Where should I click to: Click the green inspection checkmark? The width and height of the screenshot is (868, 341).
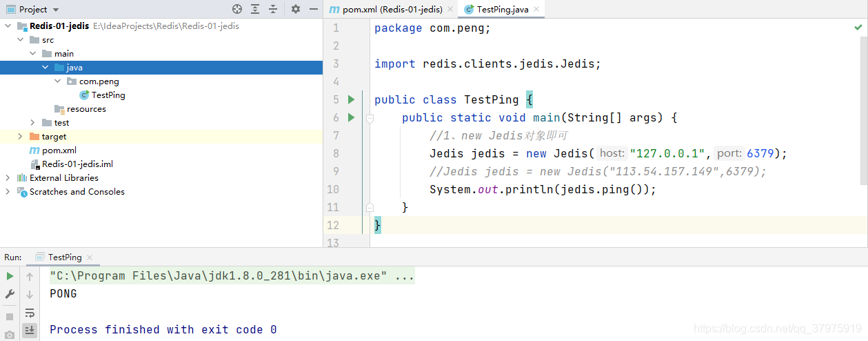pos(858,28)
